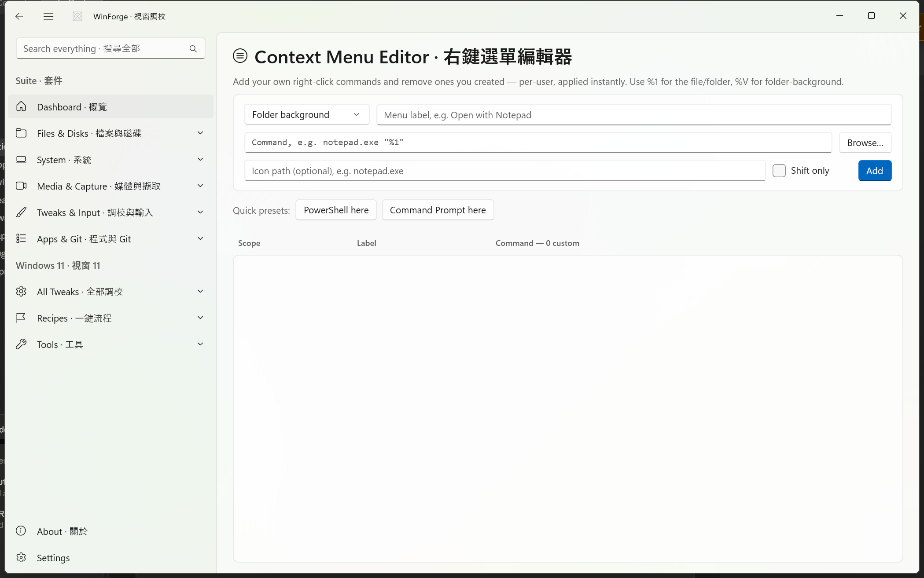Viewport: 924px width, 578px height.
Task: Click the Quick presets label
Action: point(261,210)
